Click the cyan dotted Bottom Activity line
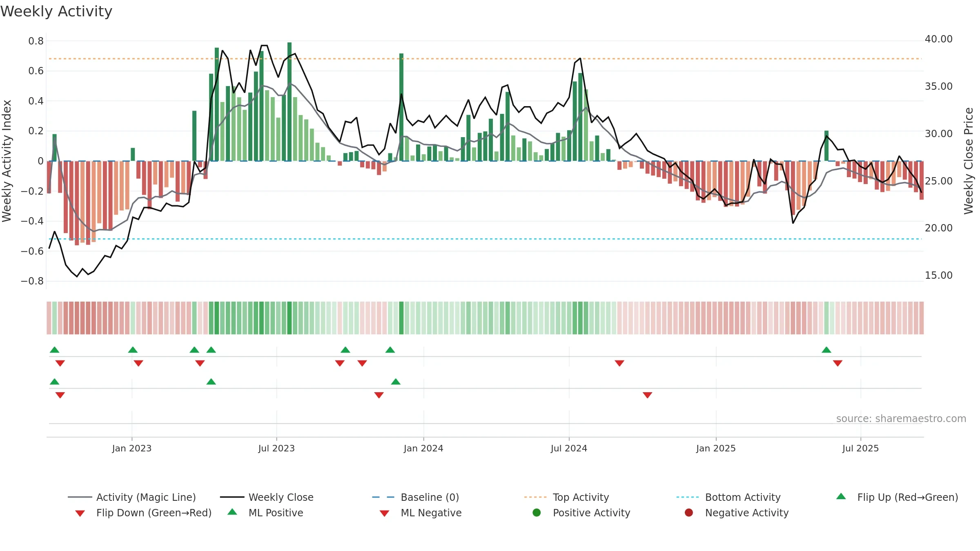This screenshot has width=980, height=551. 485,239
